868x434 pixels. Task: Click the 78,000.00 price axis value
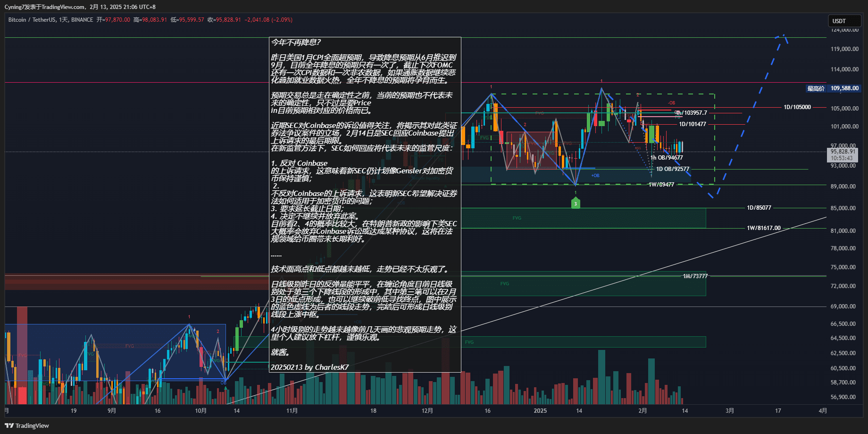click(843, 248)
